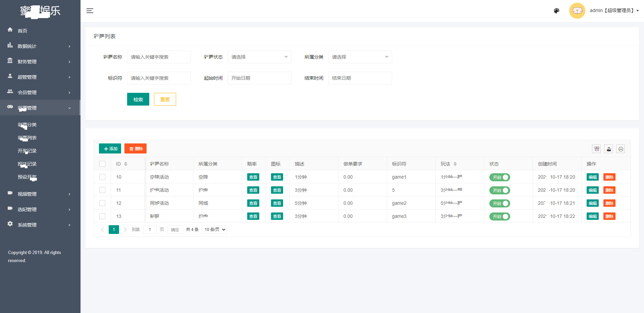Image resolution: width=644 pixels, height=313 pixels.
Task: Tick the checkbox for row ID 12
Action: (x=102, y=203)
